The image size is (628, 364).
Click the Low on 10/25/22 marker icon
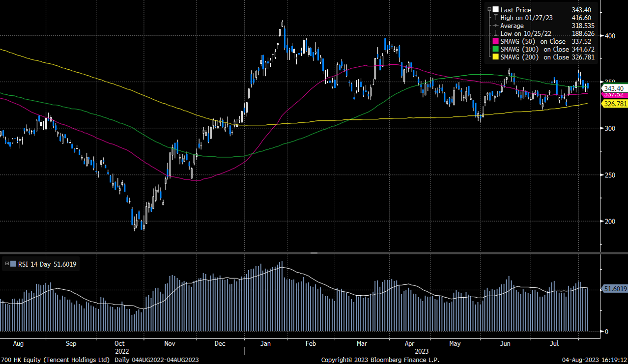495,33
